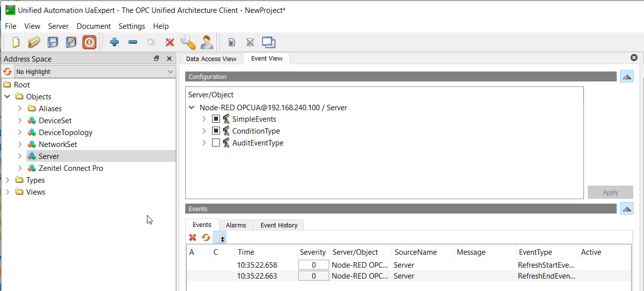Open the No Highlight dropdown
Image resolution: width=644 pixels, height=291 pixels.
94,72
